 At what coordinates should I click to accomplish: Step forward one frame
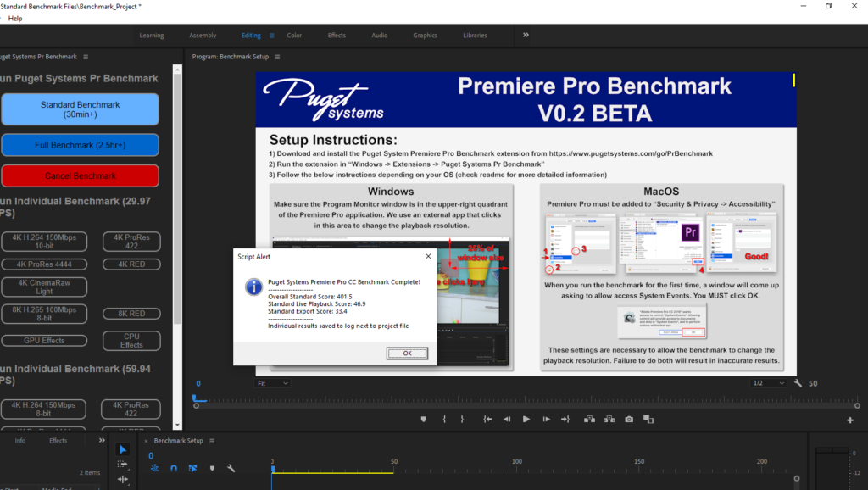tap(546, 420)
